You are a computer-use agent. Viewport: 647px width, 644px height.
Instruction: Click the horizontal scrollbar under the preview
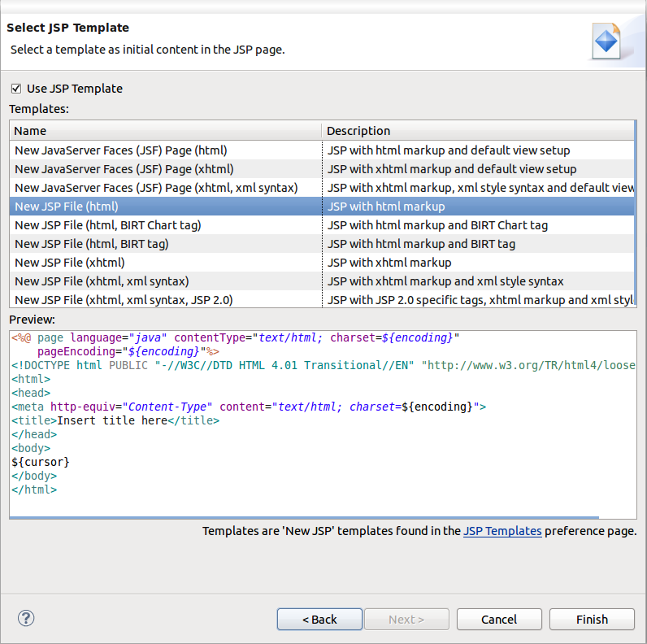(304, 517)
